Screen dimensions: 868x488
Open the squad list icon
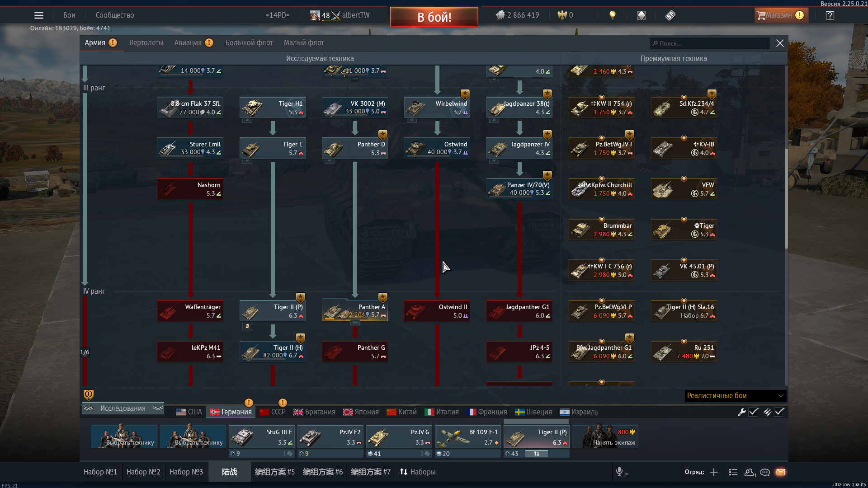click(733, 472)
